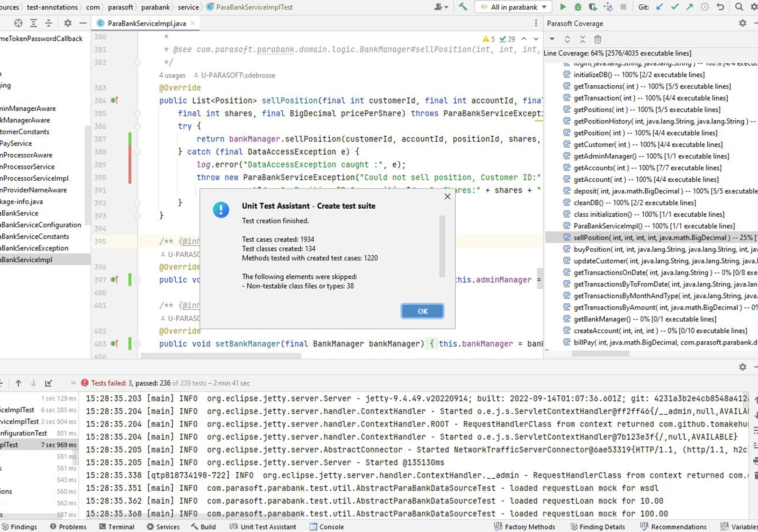This screenshot has height=532, width=758.
Task: Expand hidden test toolbar chevrons
Action: pyautogui.click(x=73, y=383)
